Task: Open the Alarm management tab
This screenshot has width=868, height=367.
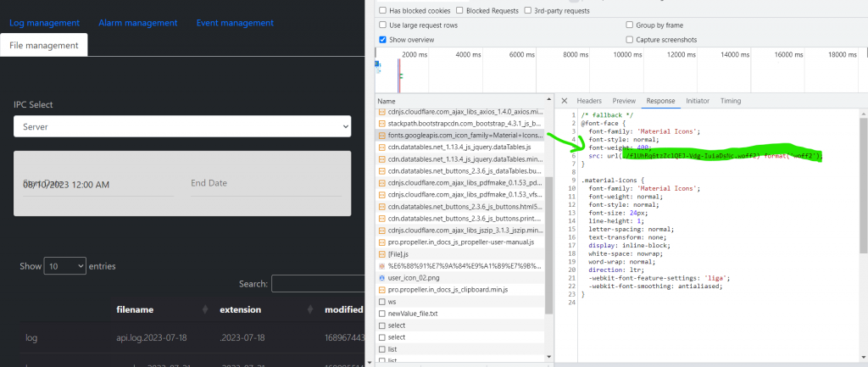Action: coord(138,23)
